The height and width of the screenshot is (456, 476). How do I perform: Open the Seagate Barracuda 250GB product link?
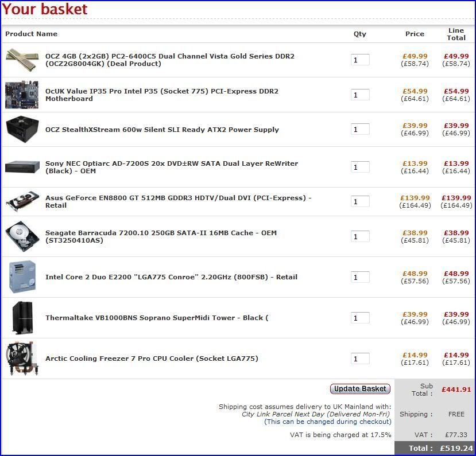(x=161, y=236)
